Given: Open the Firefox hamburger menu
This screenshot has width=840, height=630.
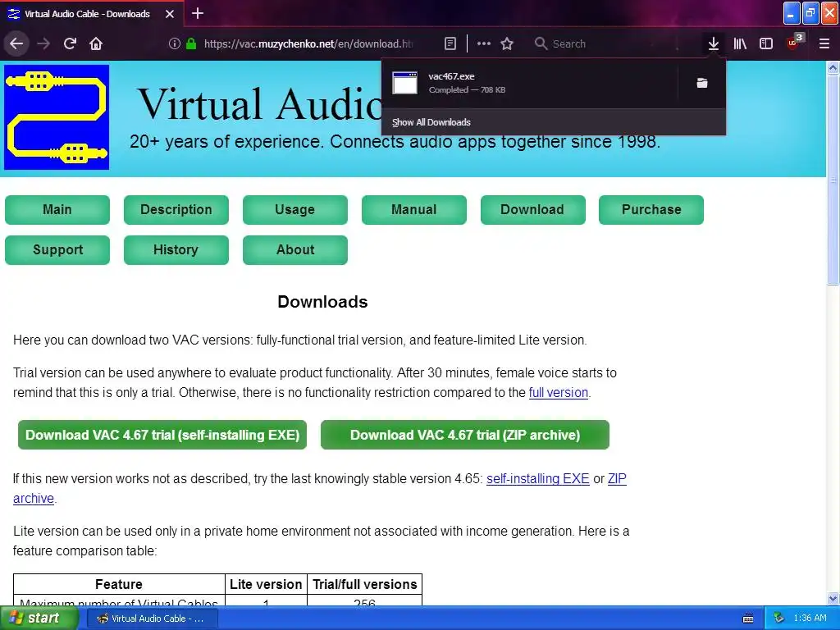Looking at the screenshot, I should click(x=824, y=43).
